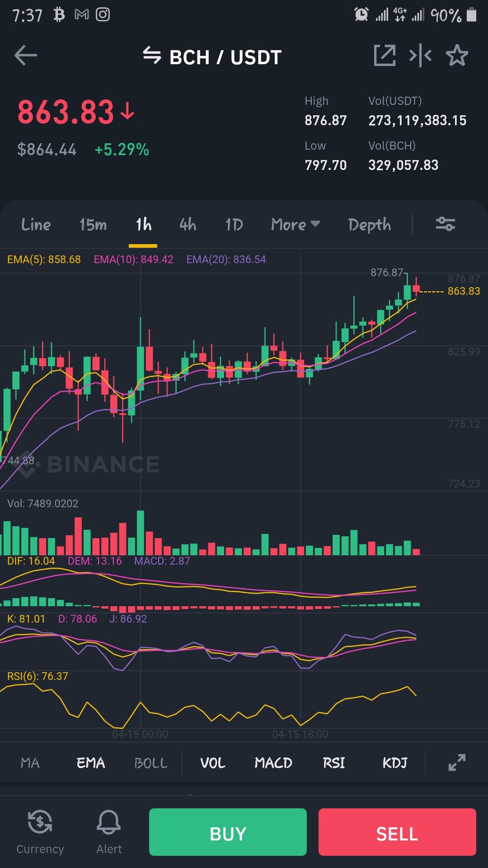The image size is (488, 868).
Task: Disable the MACD sub-indicator
Action: click(x=273, y=763)
